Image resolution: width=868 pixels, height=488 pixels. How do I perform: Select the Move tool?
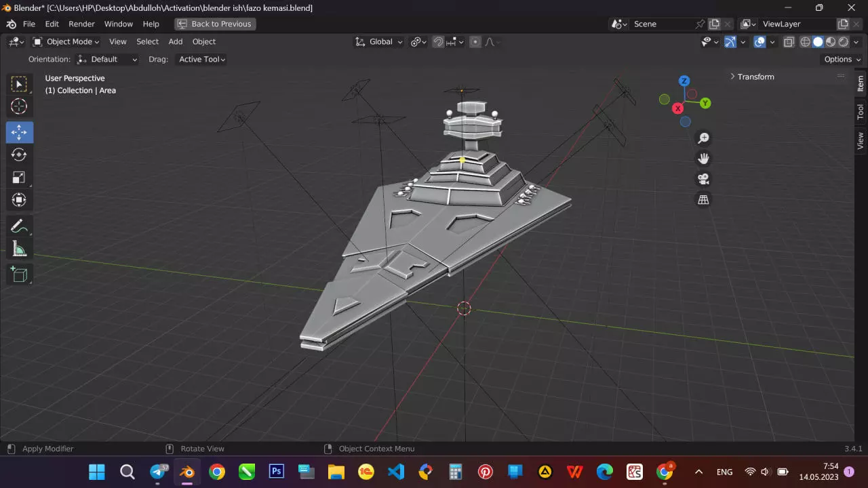pyautogui.click(x=19, y=132)
